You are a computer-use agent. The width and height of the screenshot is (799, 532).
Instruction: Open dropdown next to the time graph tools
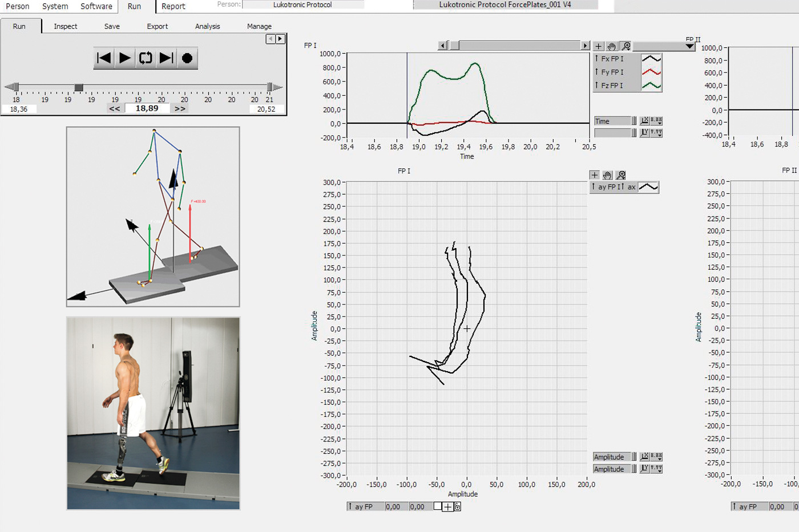point(663,46)
